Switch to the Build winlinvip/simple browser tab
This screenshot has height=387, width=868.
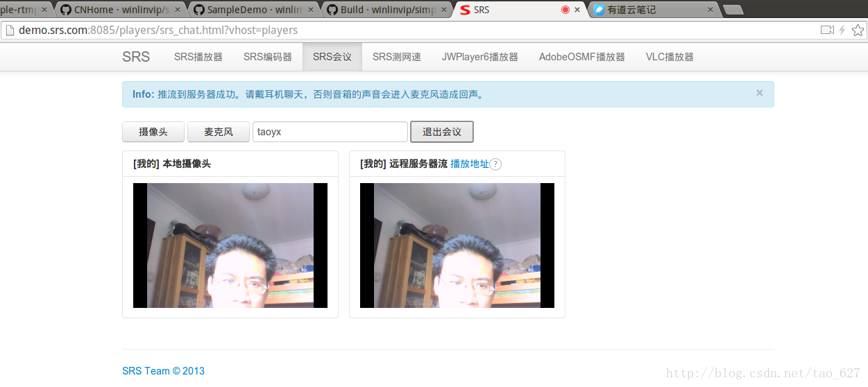pyautogui.click(x=388, y=10)
